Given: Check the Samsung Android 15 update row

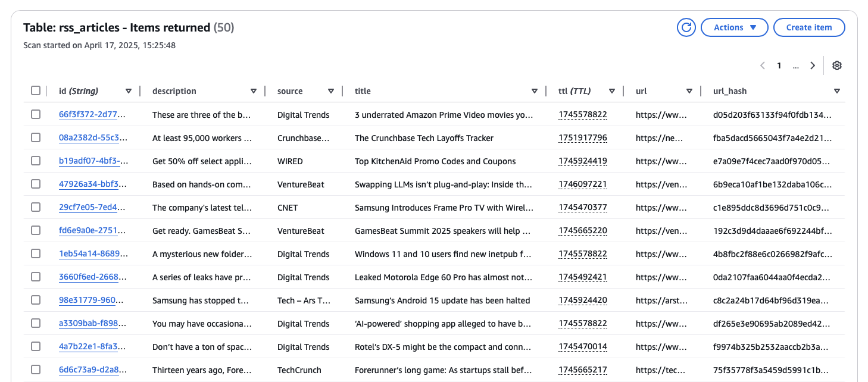Looking at the screenshot, I should click(x=36, y=300).
